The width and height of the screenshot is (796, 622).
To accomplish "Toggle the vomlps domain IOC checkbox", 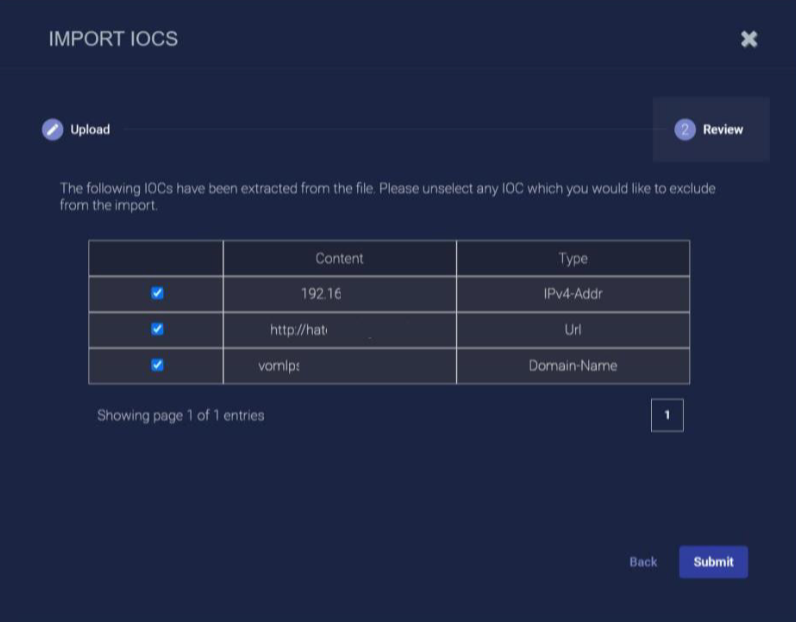I will [x=157, y=365].
